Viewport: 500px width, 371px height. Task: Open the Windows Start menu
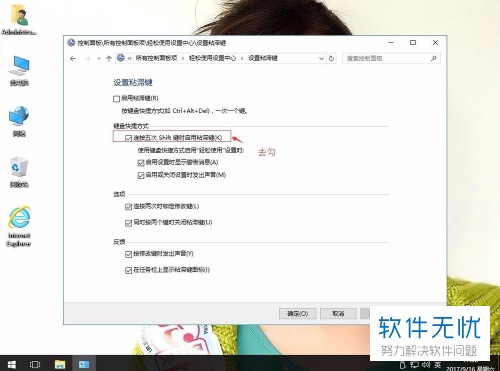coord(12,364)
